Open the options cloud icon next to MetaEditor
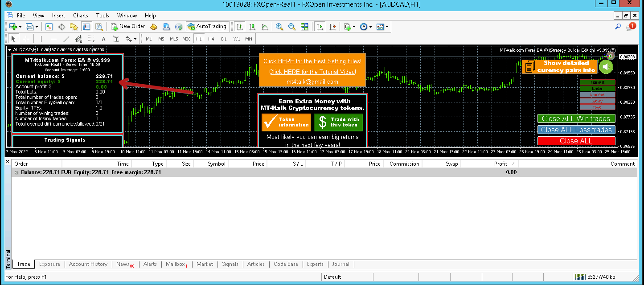The width and height of the screenshot is (644, 285). tap(166, 27)
